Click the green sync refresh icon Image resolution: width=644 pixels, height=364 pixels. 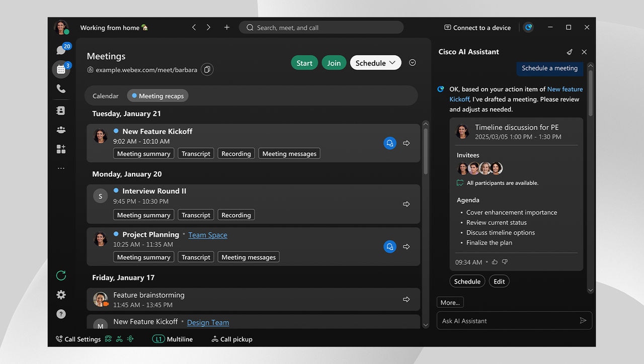point(61,276)
